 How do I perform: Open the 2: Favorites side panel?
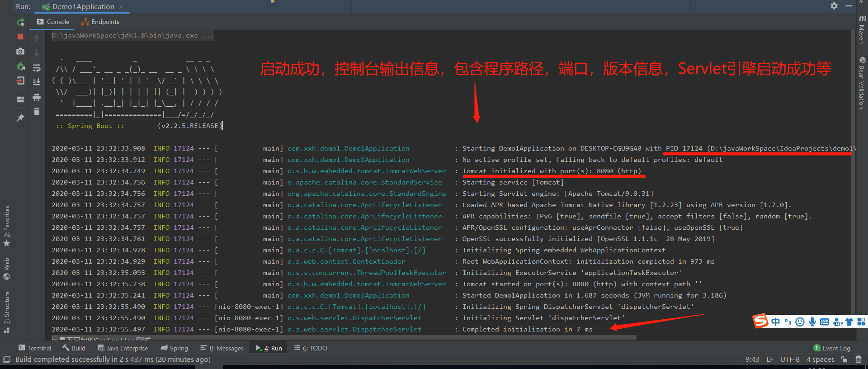click(7, 226)
